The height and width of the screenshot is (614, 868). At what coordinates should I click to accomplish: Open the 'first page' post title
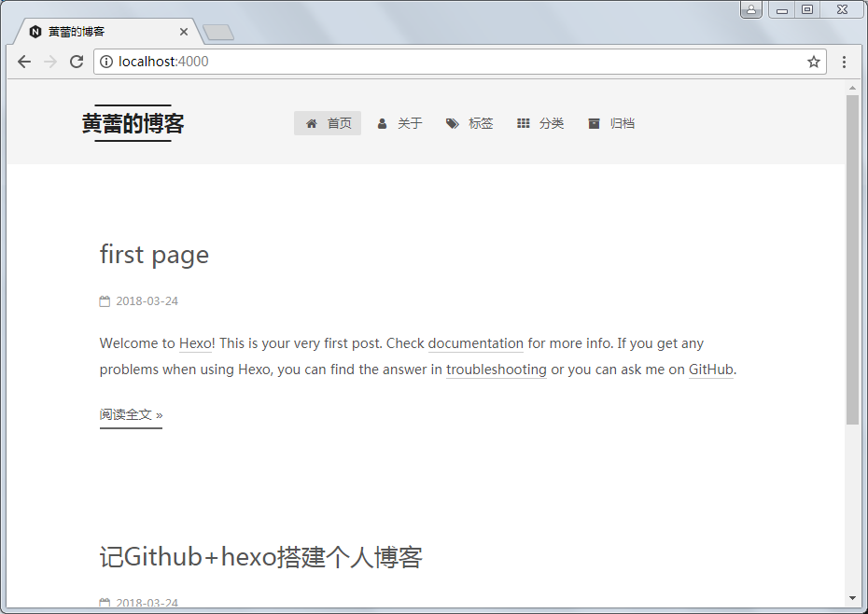(154, 255)
